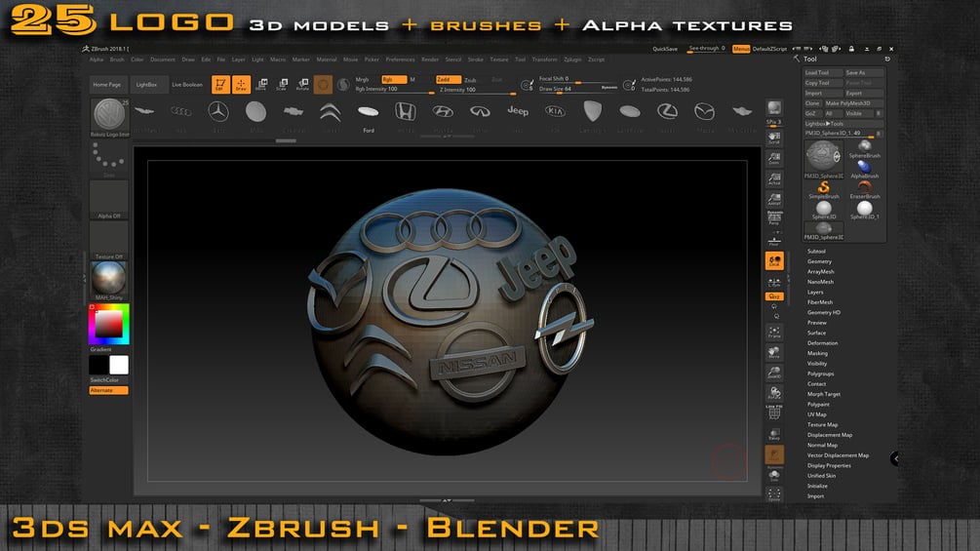Open the Document menu
Viewport: 980px width, 551px height.
pyautogui.click(x=163, y=59)
